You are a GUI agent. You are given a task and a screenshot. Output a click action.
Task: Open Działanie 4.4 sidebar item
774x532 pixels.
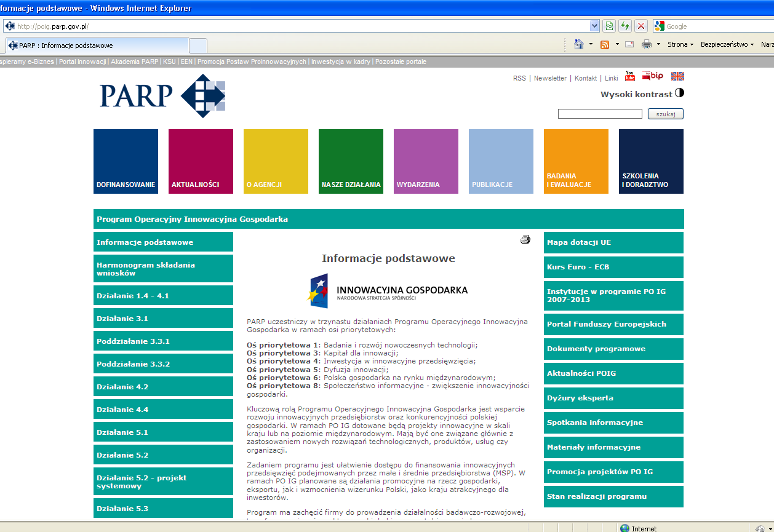(163, 410)
